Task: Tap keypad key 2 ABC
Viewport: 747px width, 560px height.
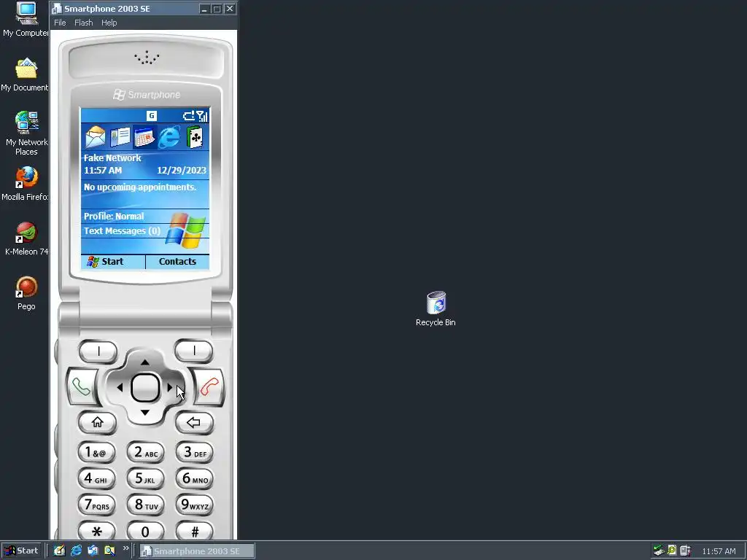Action: point(145,452)
